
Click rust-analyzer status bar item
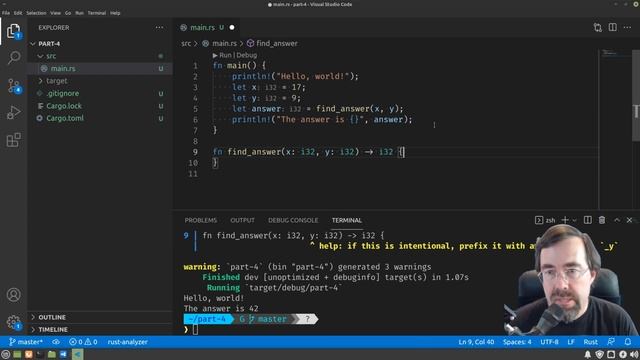pos(127,342)
